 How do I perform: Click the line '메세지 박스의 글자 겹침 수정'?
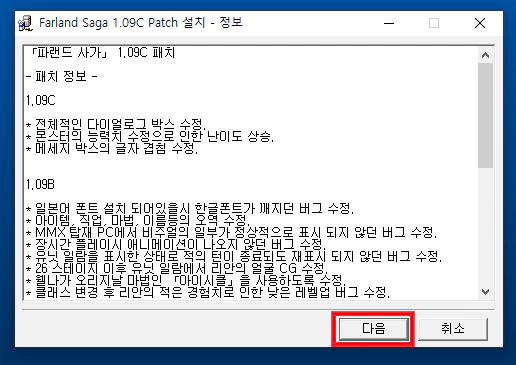point(112,149)
